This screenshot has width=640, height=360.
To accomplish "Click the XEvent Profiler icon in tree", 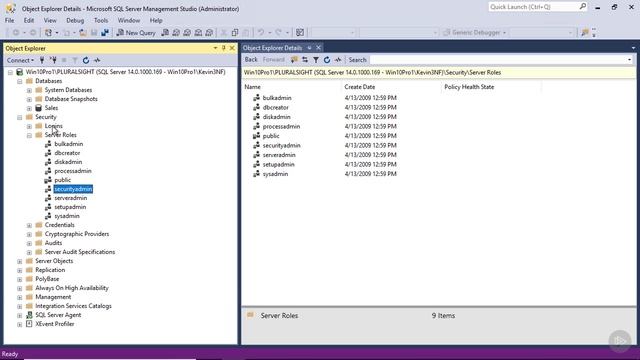I will (x=29, y=324).
